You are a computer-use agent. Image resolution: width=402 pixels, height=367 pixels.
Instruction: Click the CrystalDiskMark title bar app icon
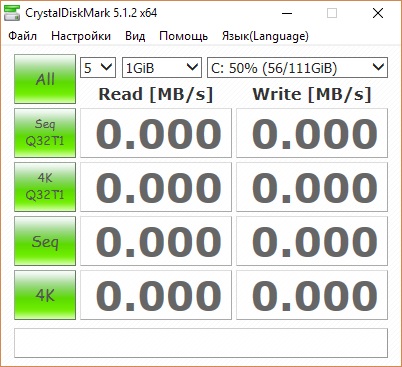click(x=12, y=13)
